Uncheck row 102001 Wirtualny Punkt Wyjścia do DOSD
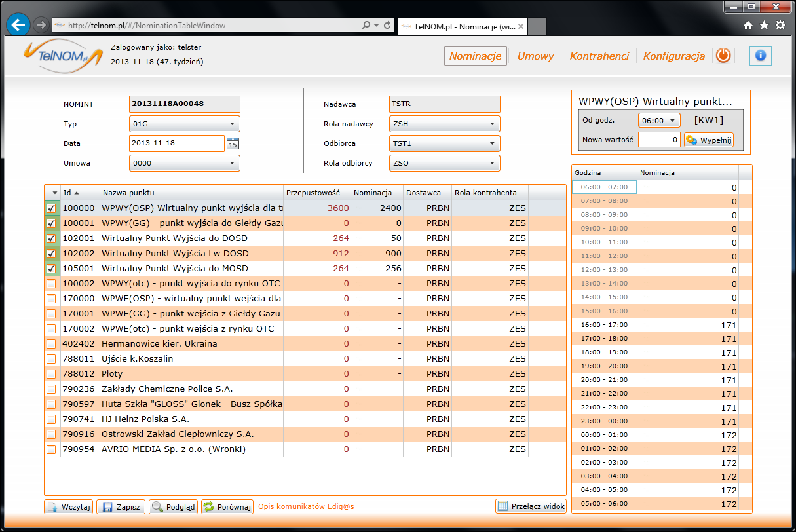 point(51,238)
